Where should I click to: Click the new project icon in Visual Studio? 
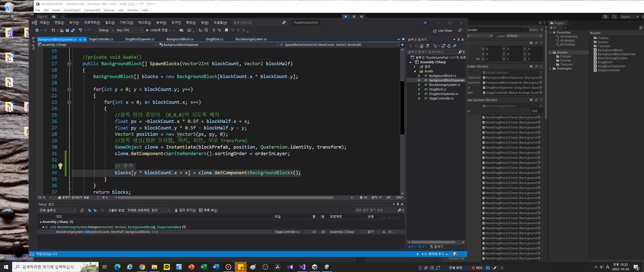click(x=53, y=30)
